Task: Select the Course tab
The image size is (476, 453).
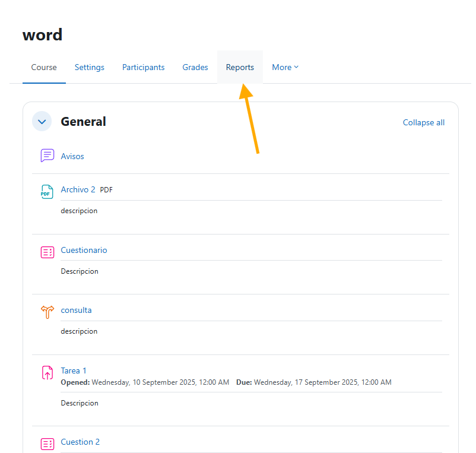Action: (44, 67)
